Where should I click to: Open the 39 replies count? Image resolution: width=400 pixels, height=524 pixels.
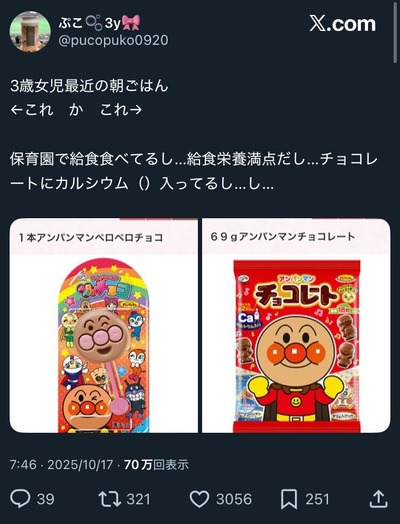(45, 500)
